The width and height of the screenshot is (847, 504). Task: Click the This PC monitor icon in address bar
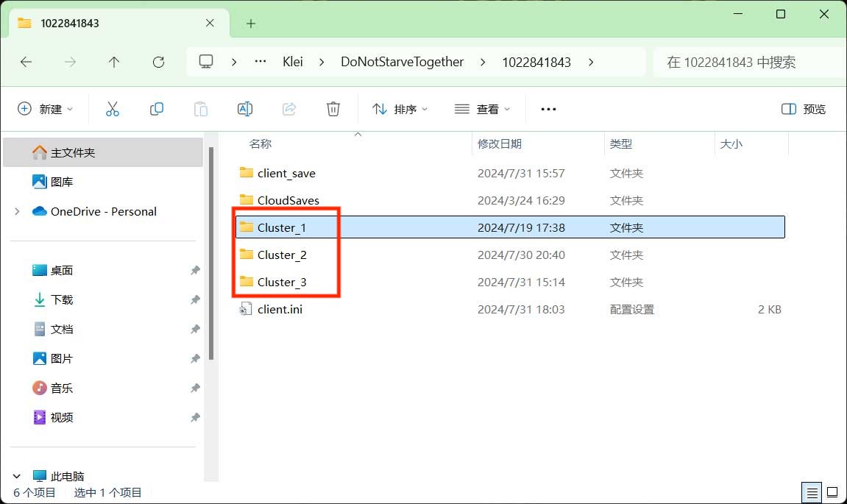coord(206,62)
